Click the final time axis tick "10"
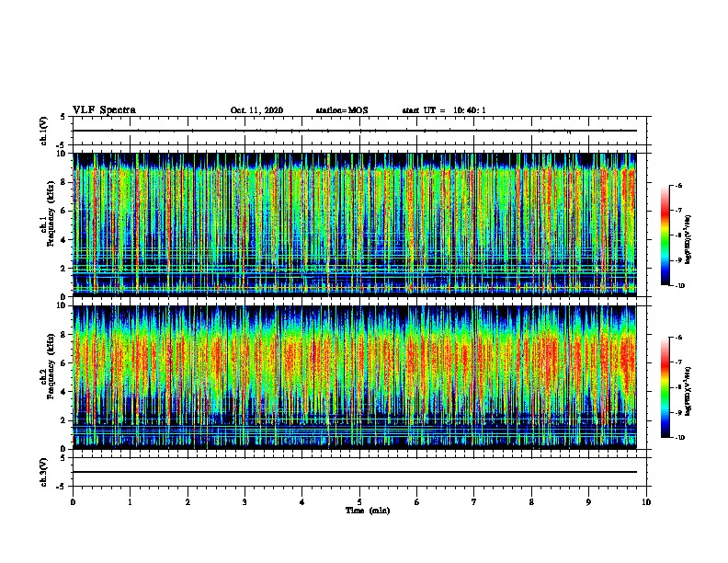This screenshot has height=563, width=728. pyautogui.click(x=646, y=502)
